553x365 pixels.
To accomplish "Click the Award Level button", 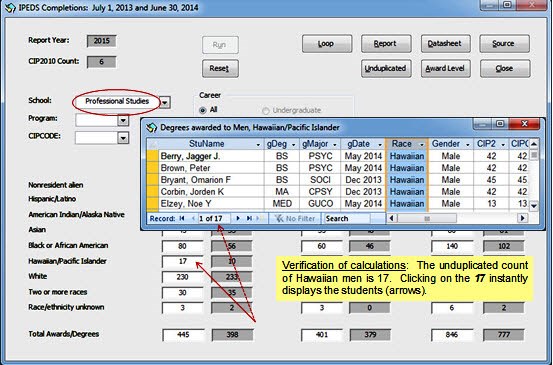I will 445,68.
